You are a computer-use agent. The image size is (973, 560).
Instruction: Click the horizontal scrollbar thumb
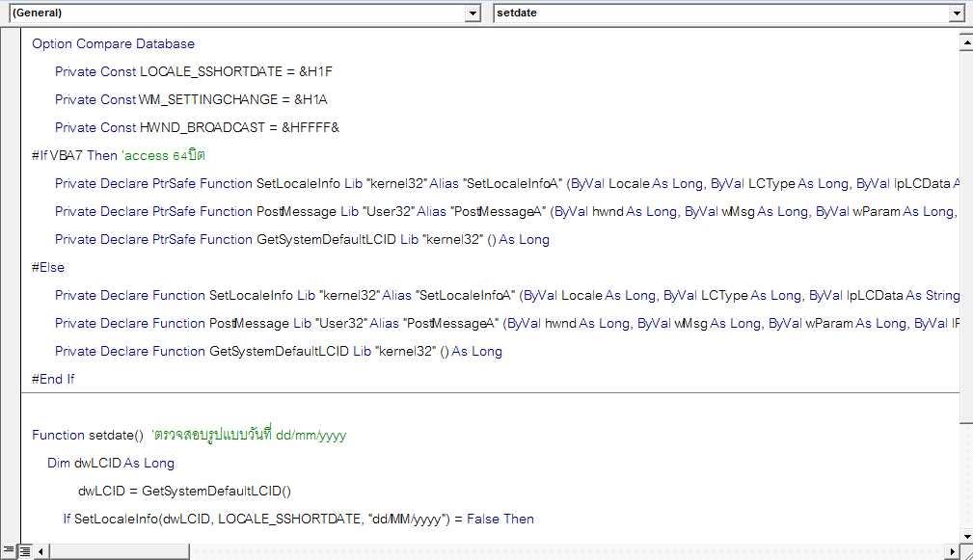[120, 551]
